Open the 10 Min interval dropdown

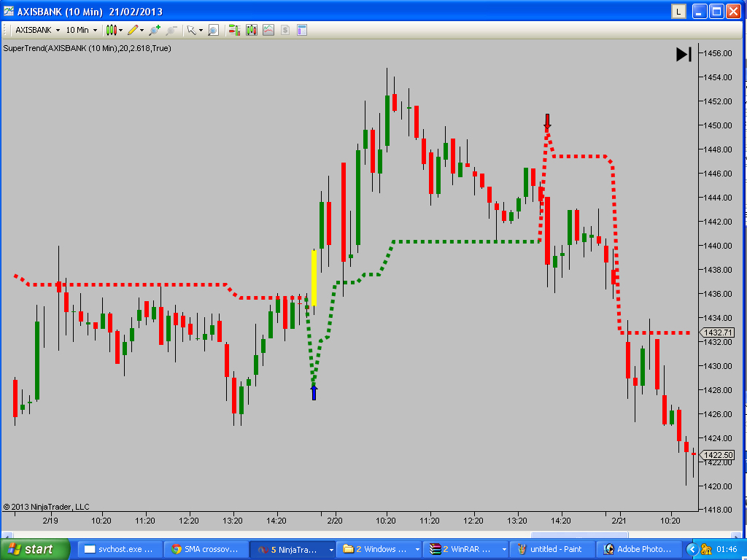pyautogui.click(x=82, y=30)
